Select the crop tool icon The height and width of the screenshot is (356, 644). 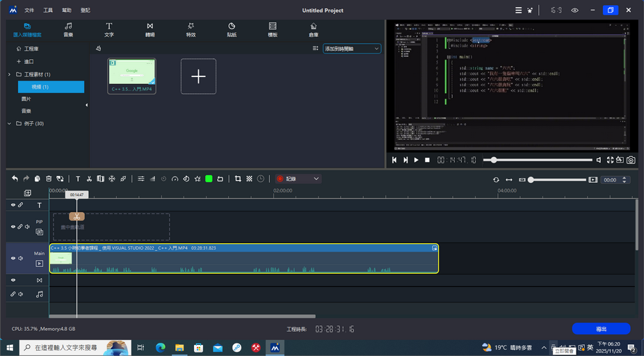point(238,179)
